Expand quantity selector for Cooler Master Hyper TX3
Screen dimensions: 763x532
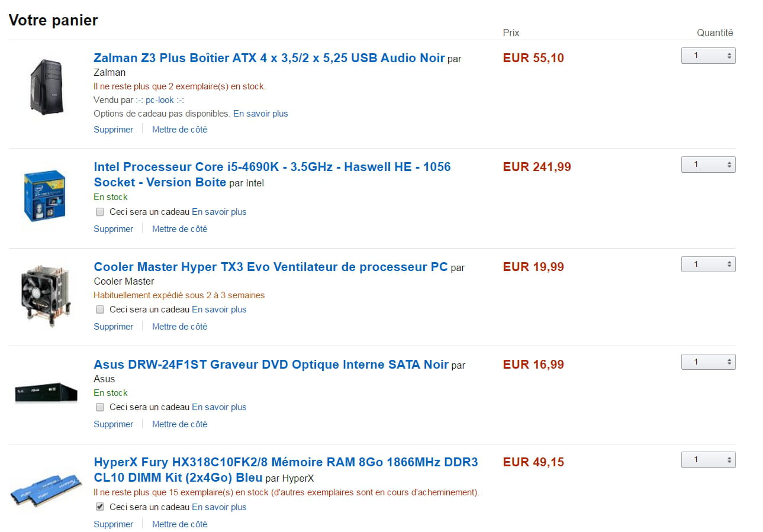pos(708,265)
